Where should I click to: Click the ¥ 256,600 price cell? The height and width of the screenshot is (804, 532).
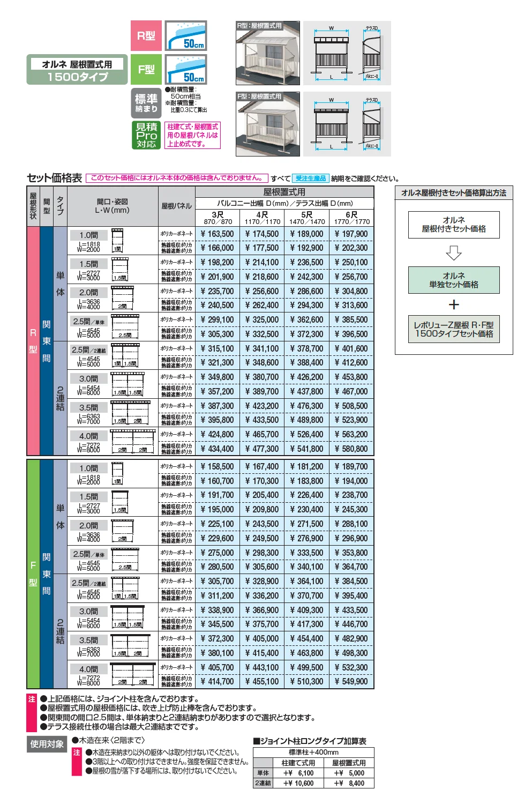pyautogui.click(x=262, y=291)
